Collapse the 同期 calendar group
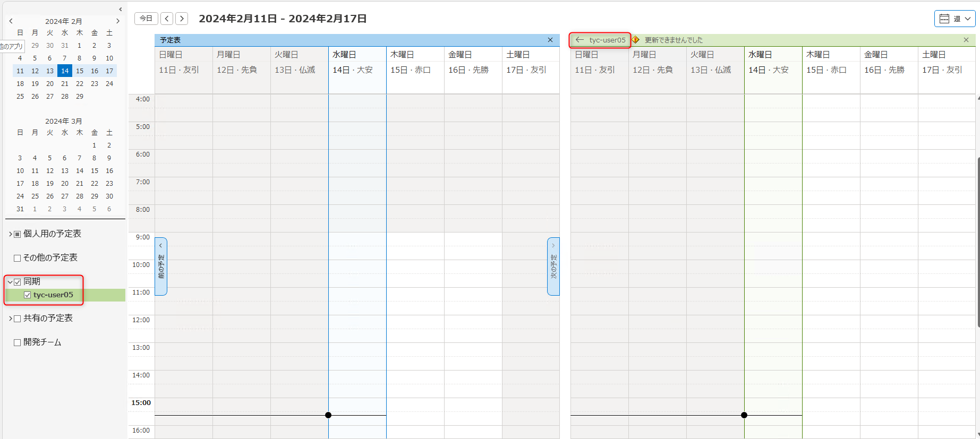Viewport: 980px width, 439px height. tap(10, 282)
